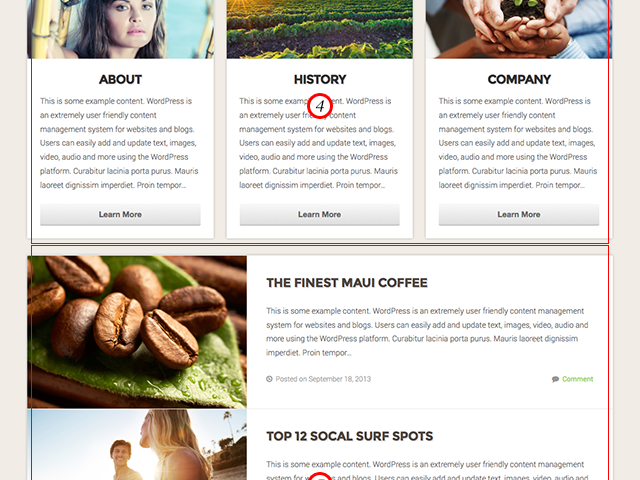Click Learn More under About

[120, 214]
